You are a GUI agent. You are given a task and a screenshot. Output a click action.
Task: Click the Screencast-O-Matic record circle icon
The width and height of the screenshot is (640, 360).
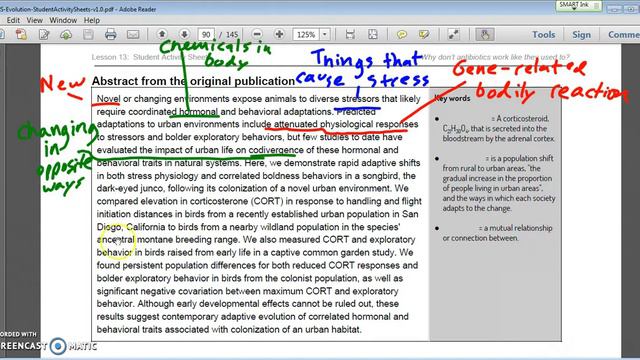[x=58, y=346]
